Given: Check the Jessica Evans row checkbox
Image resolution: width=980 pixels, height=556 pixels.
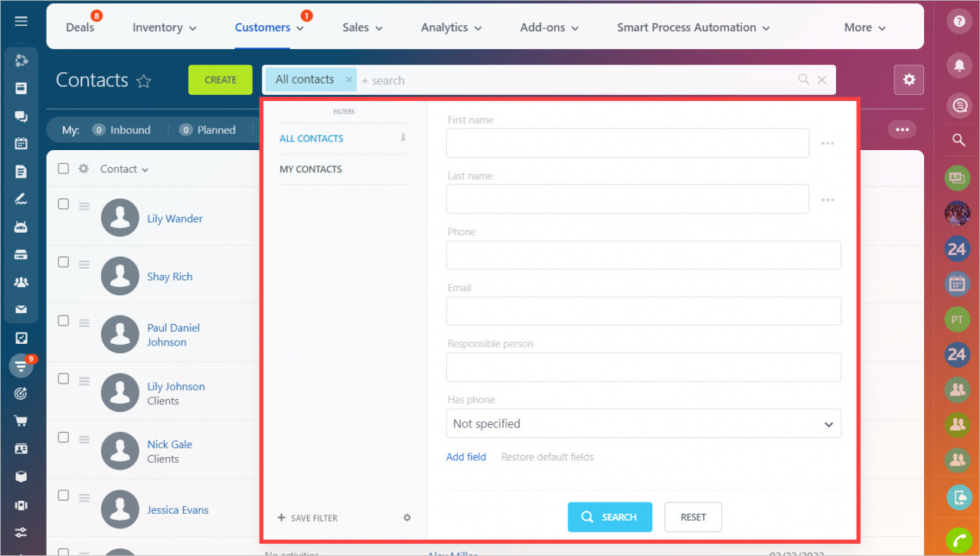Looking at the screenshot, I should 64,495.
